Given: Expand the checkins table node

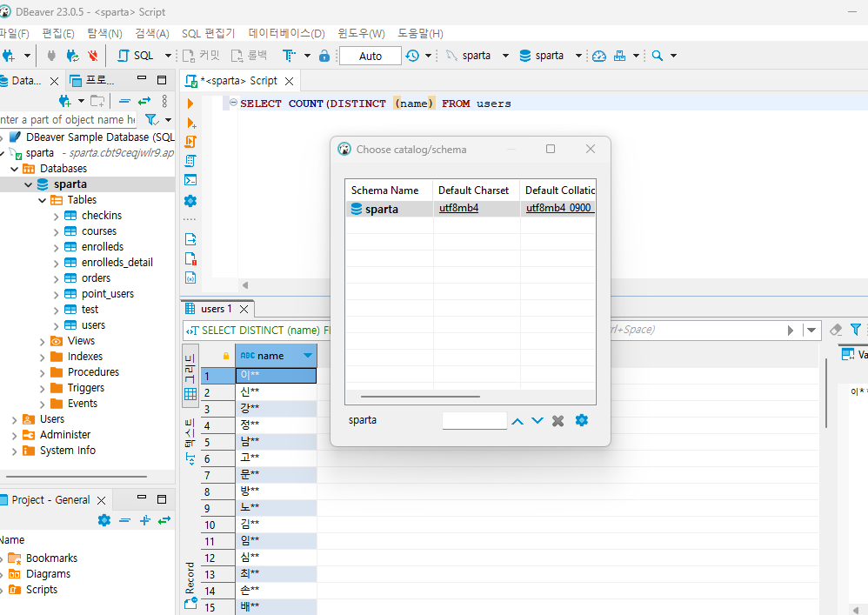Looking at the screenshot, I should click(56, 217).
